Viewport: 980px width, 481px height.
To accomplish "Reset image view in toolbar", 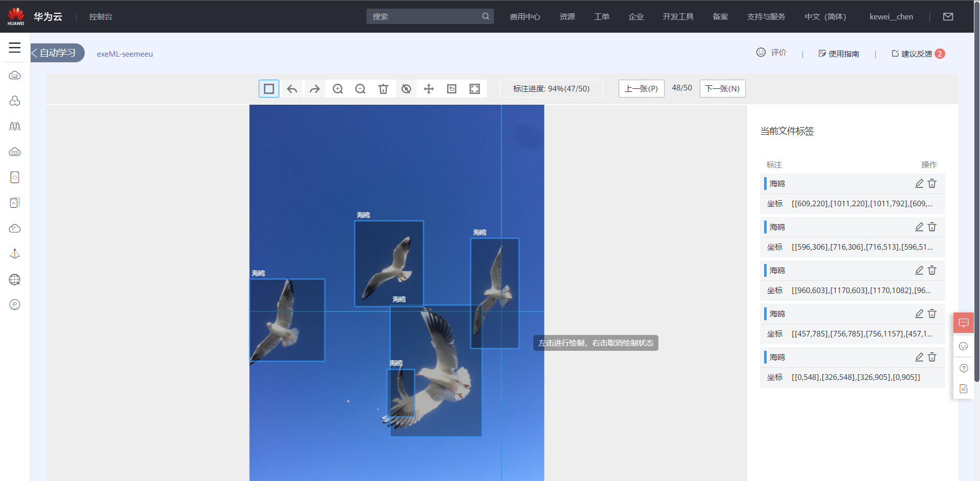I will [x=452, y=89].
